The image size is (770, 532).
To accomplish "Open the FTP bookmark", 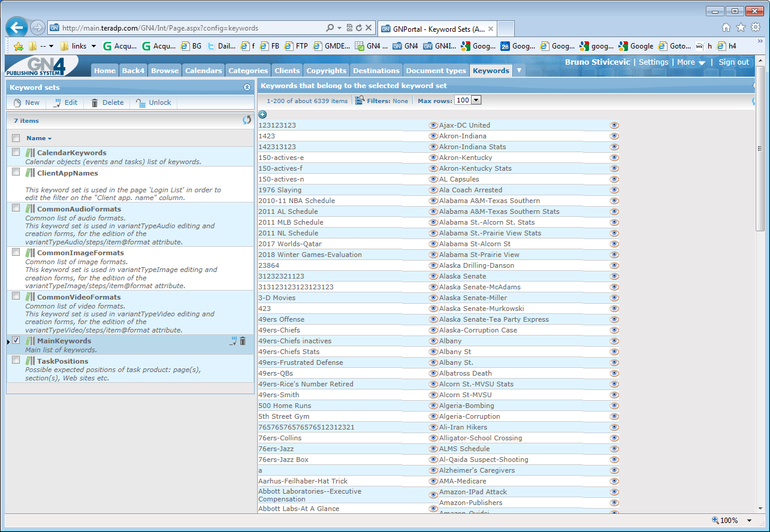I will pyautogui.click(x=297, y=46).
